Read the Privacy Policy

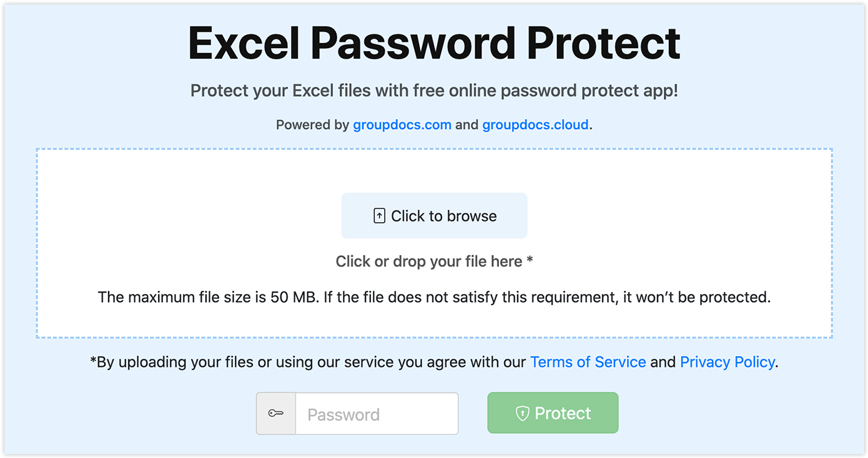[x=727, y=362]
